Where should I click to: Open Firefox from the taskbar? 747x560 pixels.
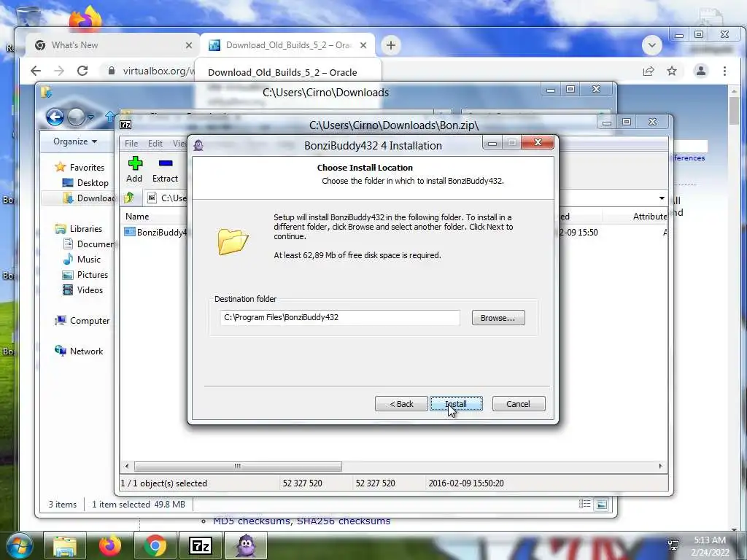coord(110,545)
